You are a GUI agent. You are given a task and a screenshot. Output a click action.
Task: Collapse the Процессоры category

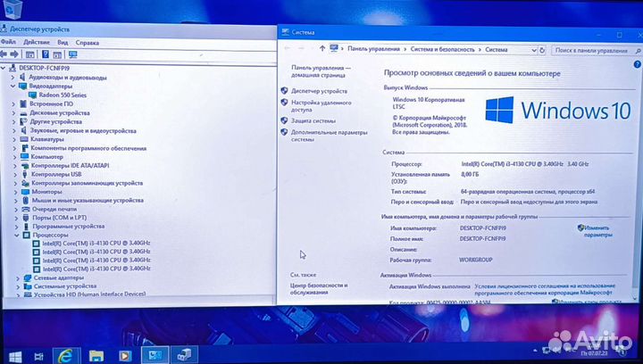(16, 236)
